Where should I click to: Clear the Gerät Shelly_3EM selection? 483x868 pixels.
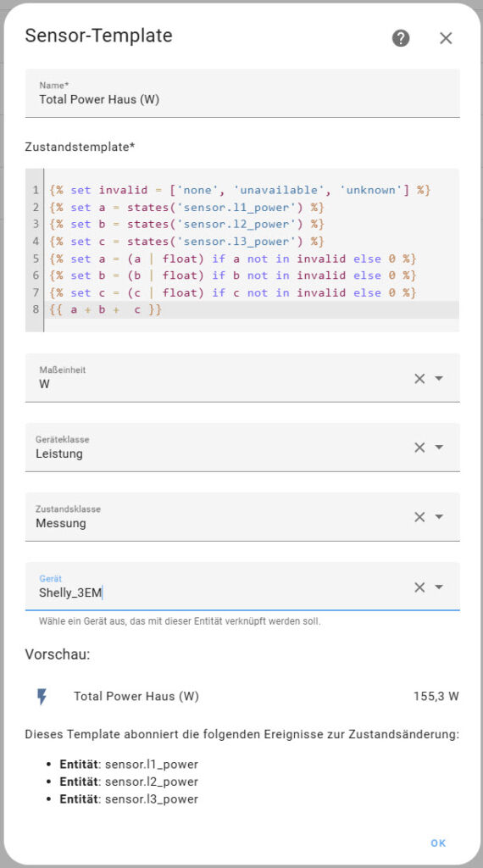pyautogui.click(x=419, y=587)
